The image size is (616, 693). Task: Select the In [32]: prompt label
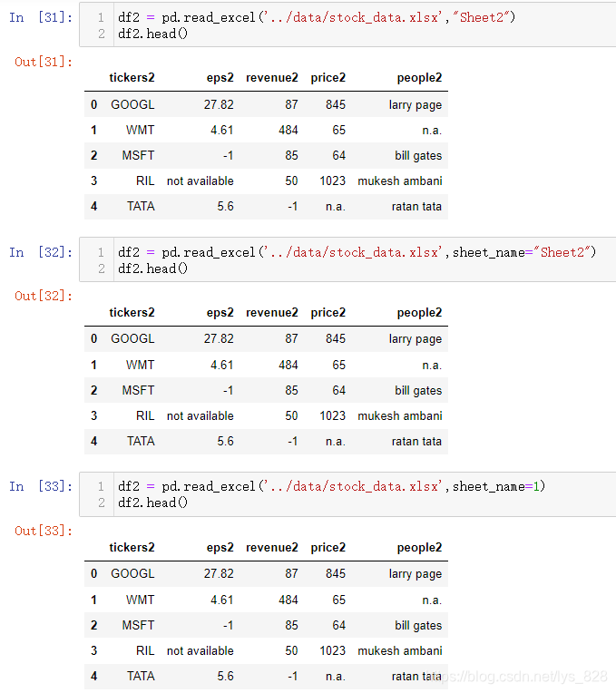41,252
